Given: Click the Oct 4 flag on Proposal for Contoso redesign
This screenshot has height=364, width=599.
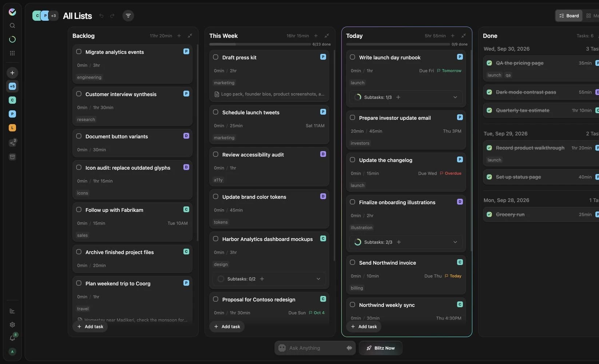Looking at the screenshot, I should pyautogui.click(x=317, y=313).
